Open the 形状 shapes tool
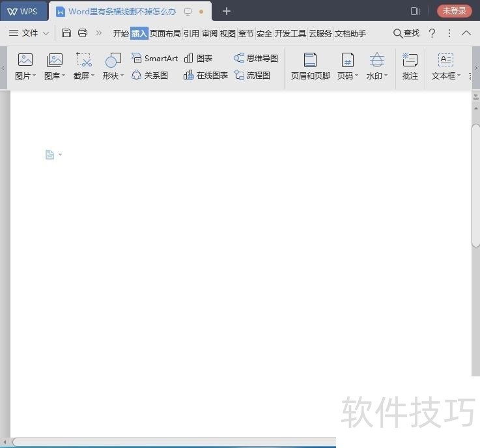Screen dimensions: 480x448 pyautogui.click(x=113, y=60)
